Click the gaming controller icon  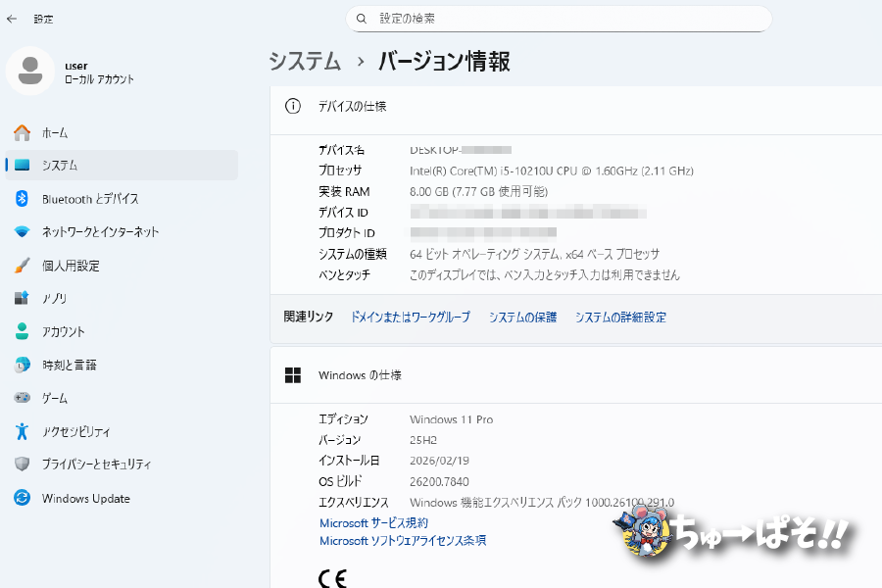click(22, 398)
